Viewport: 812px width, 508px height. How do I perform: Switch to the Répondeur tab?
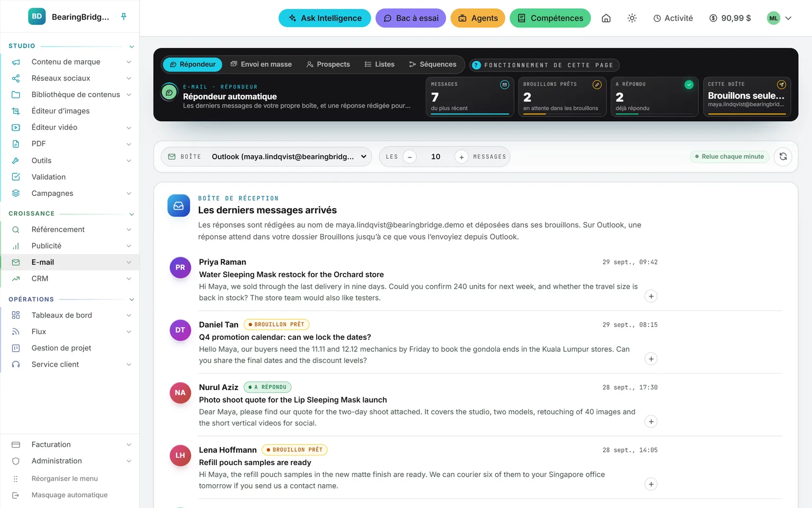click(x=193, y=65)
